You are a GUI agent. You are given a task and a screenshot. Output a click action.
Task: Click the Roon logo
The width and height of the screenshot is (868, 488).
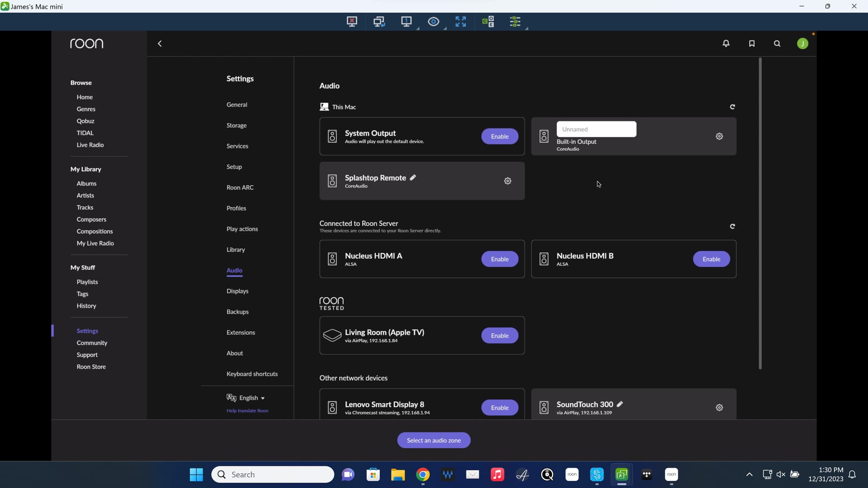tap(86, 43)
